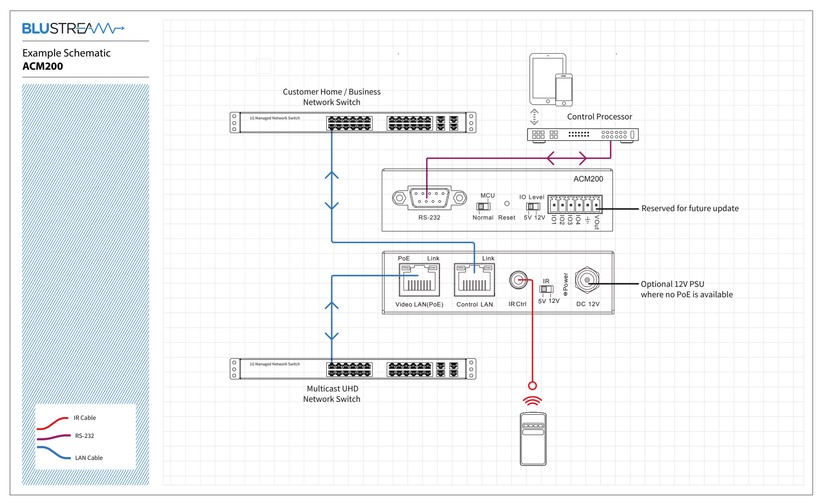Click the smartphone icon beside the tablet

click(x=564, y=90)
